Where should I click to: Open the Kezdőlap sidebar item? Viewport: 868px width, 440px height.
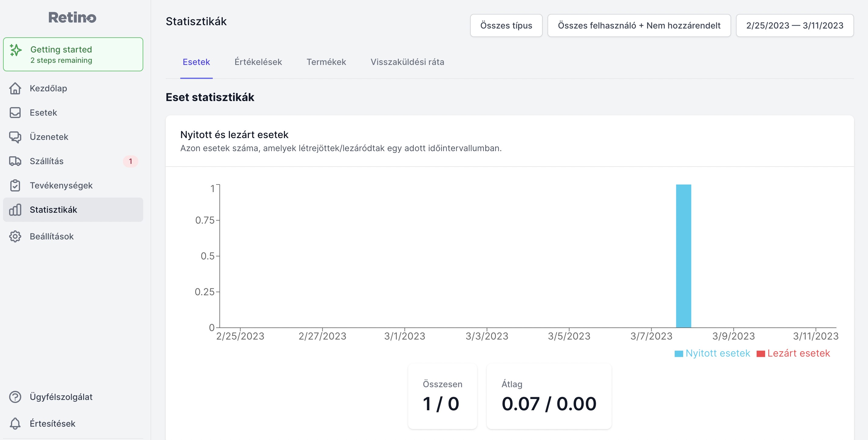(x=73, y=88)
